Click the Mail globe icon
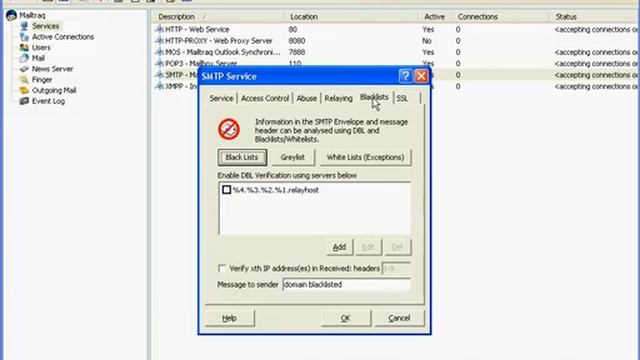640x360 pixels. [24, 58]
